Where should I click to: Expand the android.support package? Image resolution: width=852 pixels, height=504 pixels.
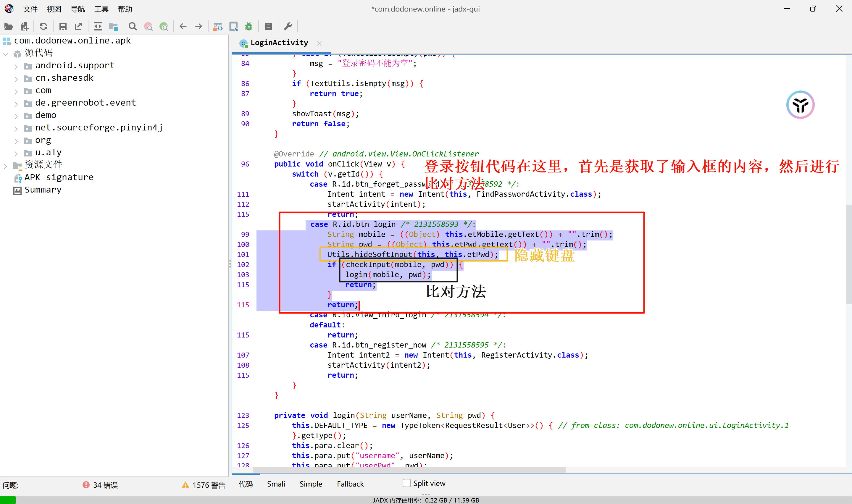[x=16, y=66]
